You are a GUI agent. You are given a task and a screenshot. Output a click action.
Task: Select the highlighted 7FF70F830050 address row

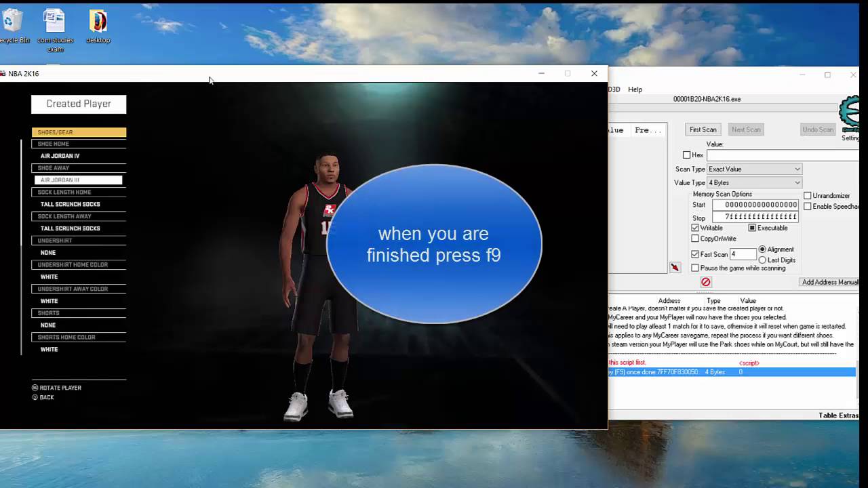point(732,372)
